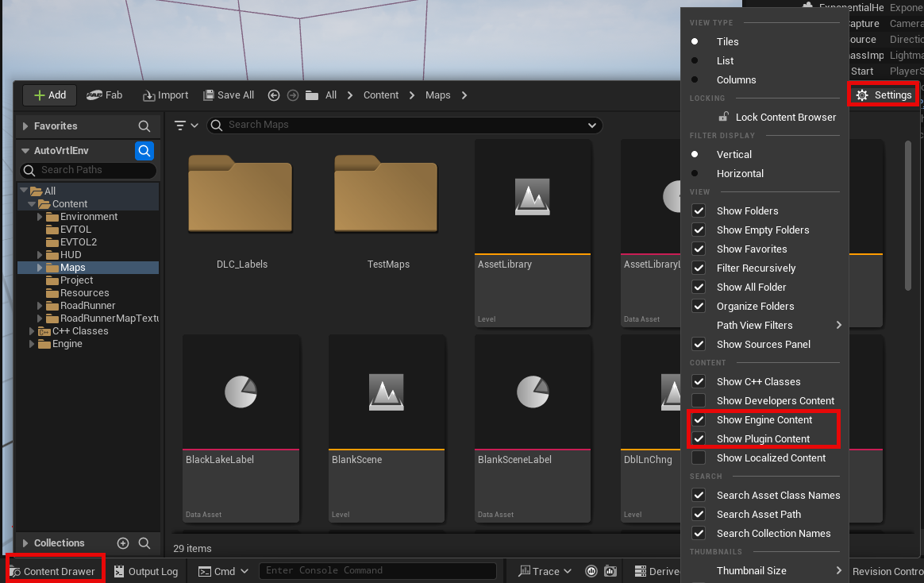Open the Fab marketplace
924x583 pixels.
104,95
